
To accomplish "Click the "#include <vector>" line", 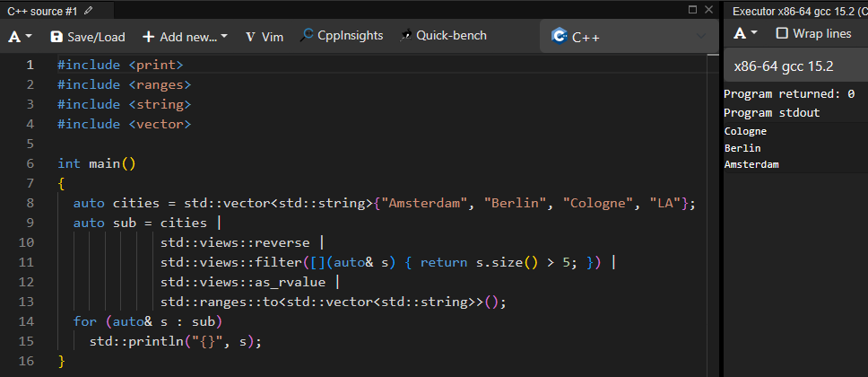I will click(x=124, y=124).
